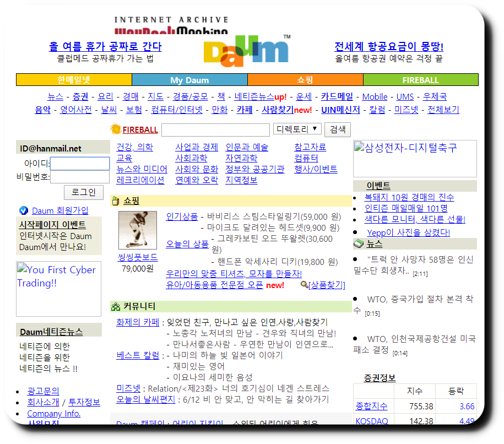Image resolution: width=504 pixels, height=444 pixels.
Task: Open the 씽씽풋보드 product thumbnail
Action: pos(138,230)
